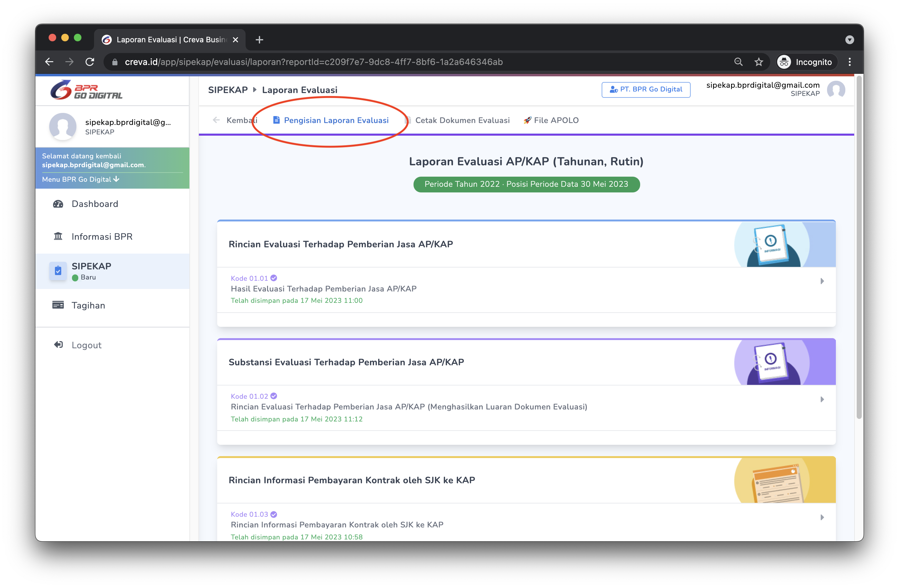Expand the Kode 01.02 row arrow

[822, 399]
